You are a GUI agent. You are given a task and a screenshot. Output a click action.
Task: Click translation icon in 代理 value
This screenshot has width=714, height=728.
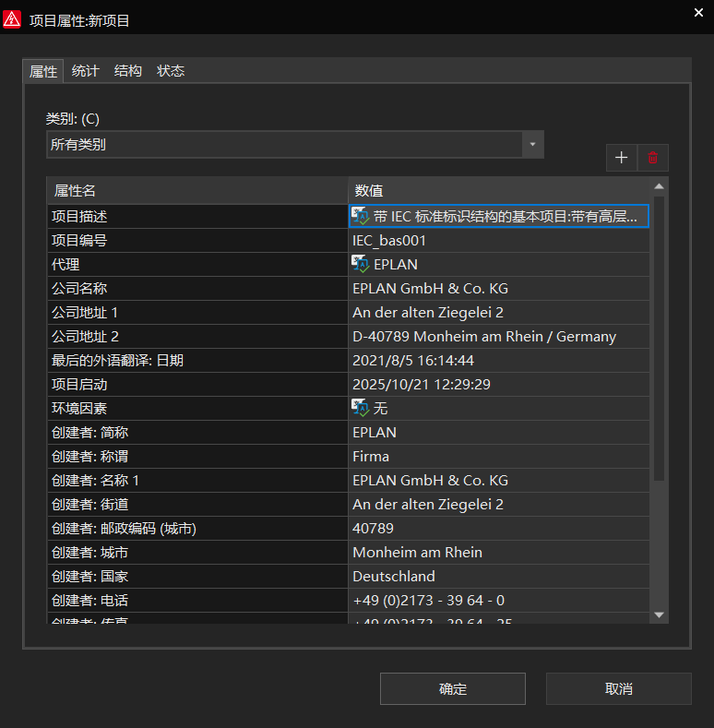tap(361, 264)
